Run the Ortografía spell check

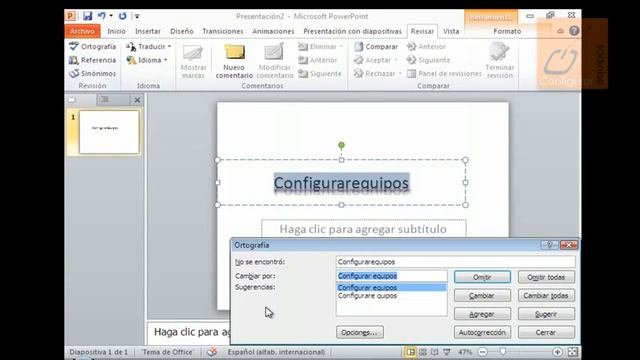point(93,47)
